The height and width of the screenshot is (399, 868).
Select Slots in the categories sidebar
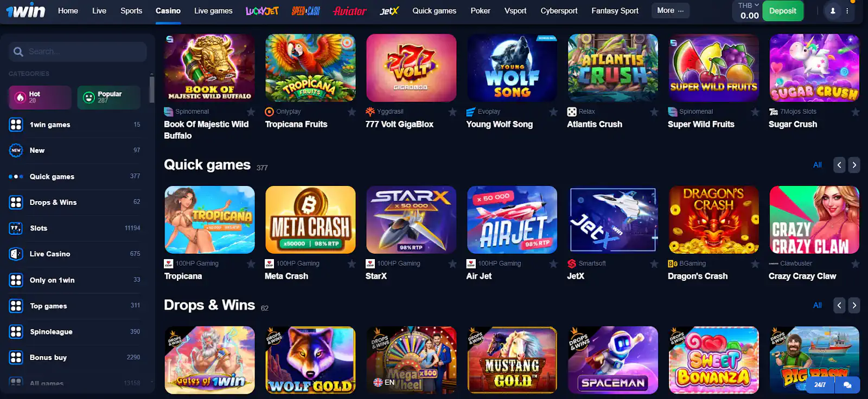point(74,228)
